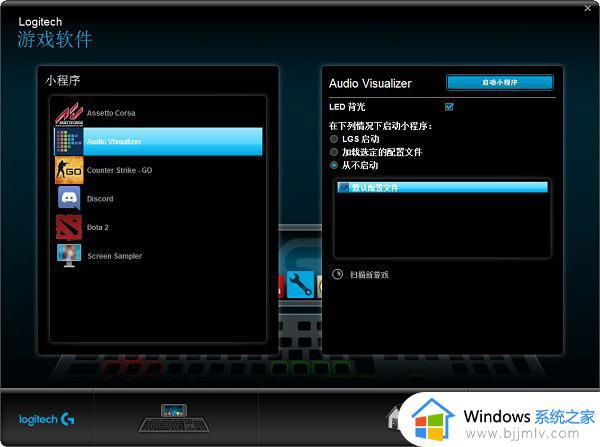Select the 加载选定的配置文件 radio option
This screenshot has height=447, width=600.
[334, 152]
